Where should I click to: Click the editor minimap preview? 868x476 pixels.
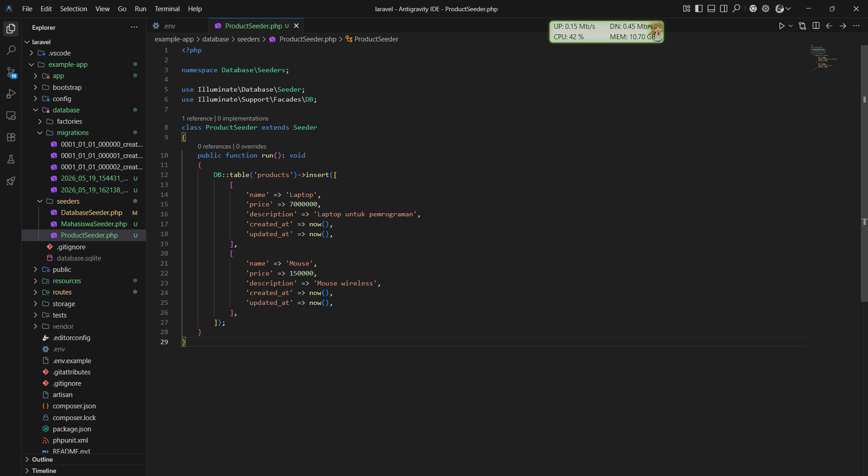[x=825, y=59]
